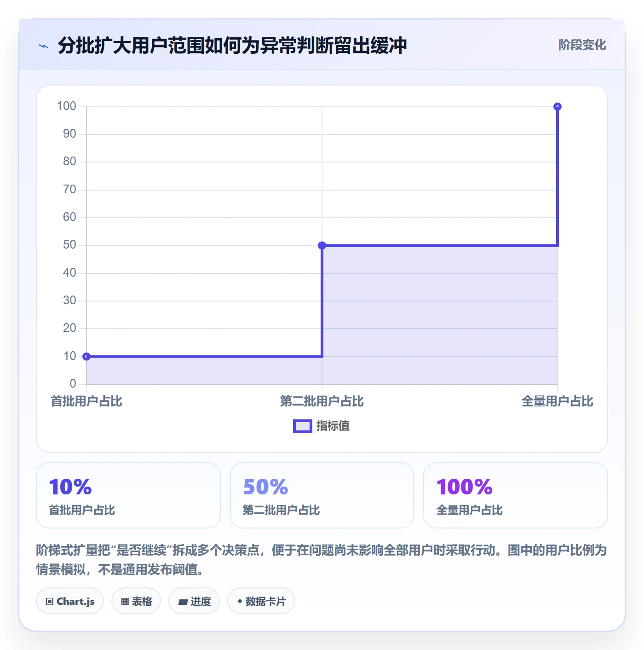This screenshot has width=644, height=650.
Task: Toggle the 指标值 legend color box
Action: point(303,426)
